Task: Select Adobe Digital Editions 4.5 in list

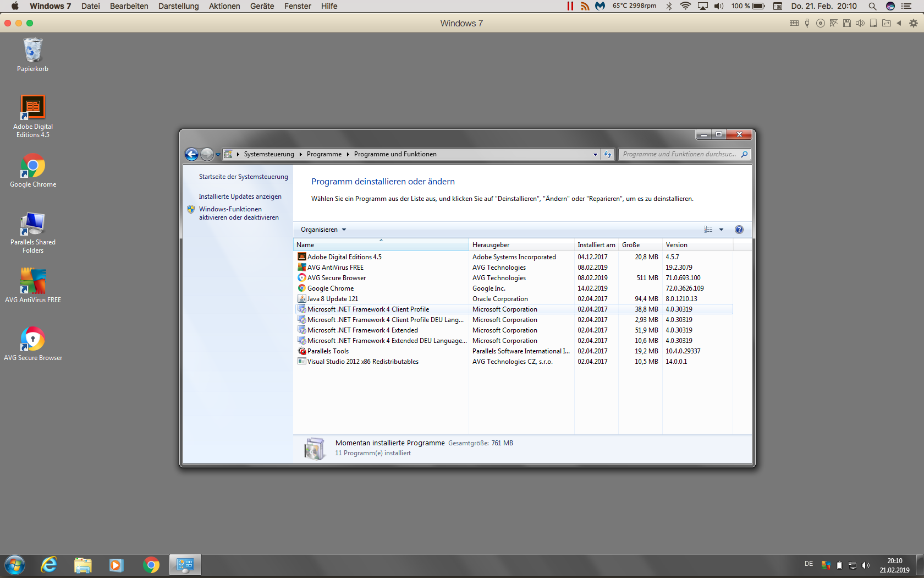Action: [514, 257]
